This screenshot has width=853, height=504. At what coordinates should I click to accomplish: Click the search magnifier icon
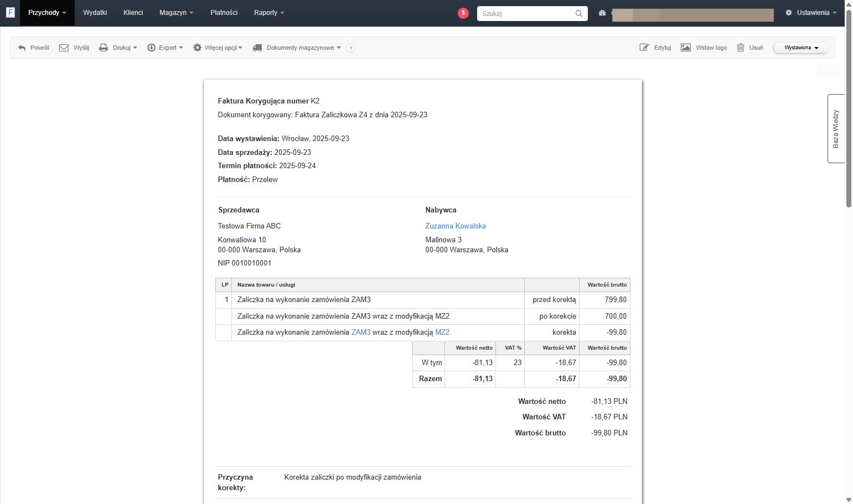tap(579, 13)
